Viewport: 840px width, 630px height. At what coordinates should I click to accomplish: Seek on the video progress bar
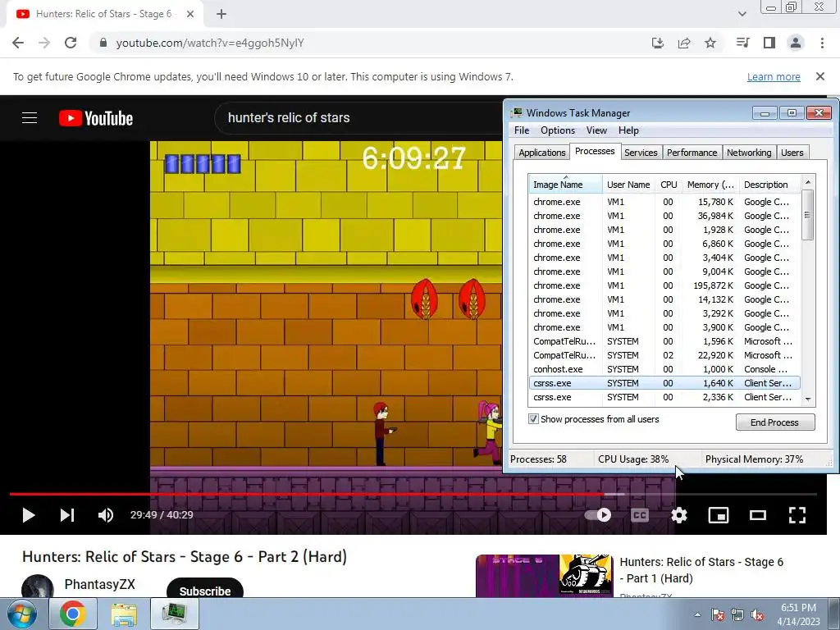[413, 494]
